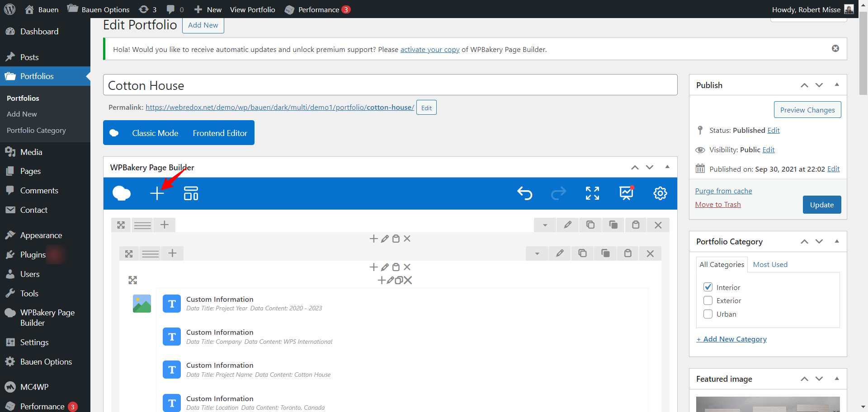Edit the nested inner row with pencil icon
This screenshot has height=412, width=868.
[x=560, y=253]
